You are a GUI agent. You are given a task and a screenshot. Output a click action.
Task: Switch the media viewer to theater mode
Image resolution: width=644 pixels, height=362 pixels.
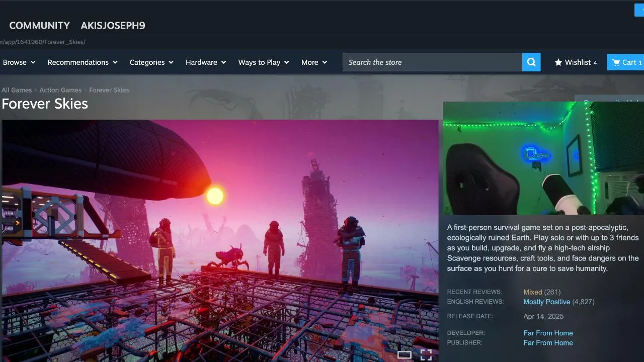click(x=405, y=355)
